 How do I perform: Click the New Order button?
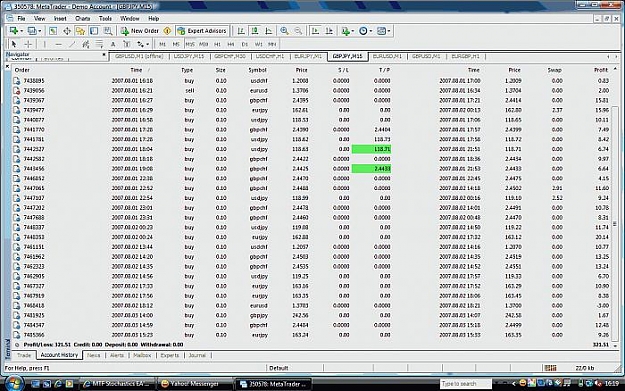[x=140, y=31]
